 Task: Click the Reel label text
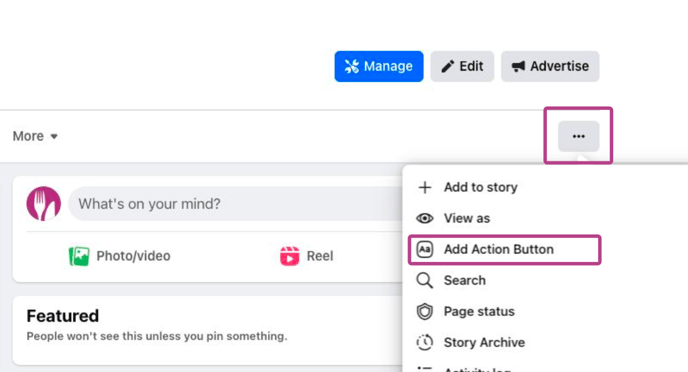320,256
